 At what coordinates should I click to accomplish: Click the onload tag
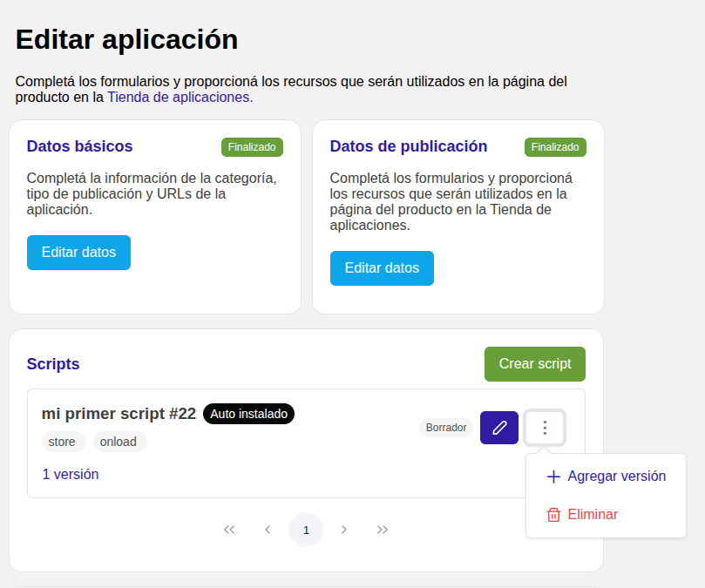119,442
